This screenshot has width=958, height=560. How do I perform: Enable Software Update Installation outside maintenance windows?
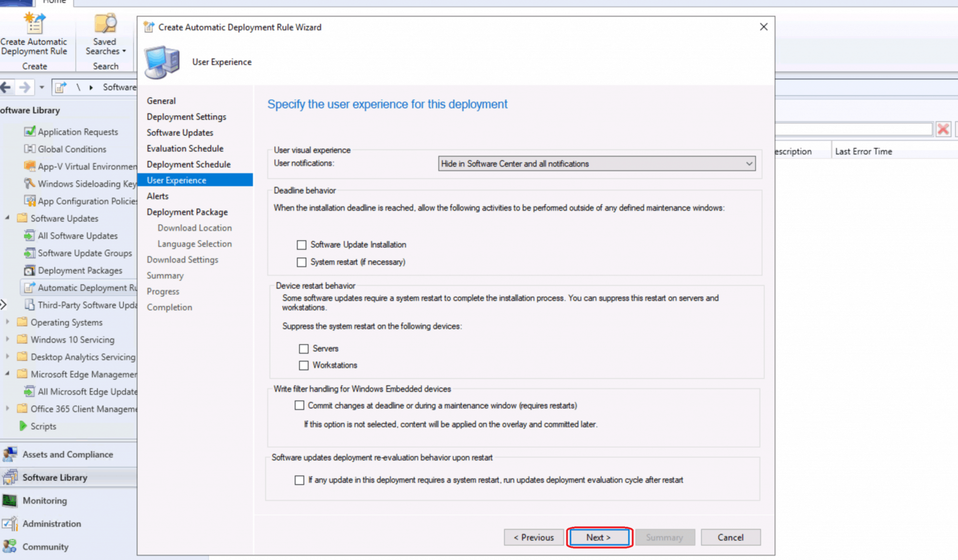(x=301, y=245)
